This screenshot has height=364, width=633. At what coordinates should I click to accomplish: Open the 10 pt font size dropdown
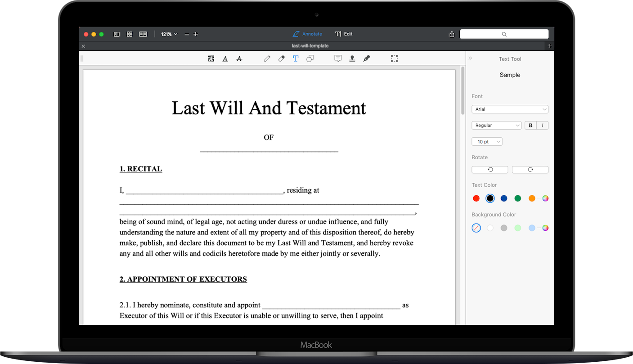point(487,141)
